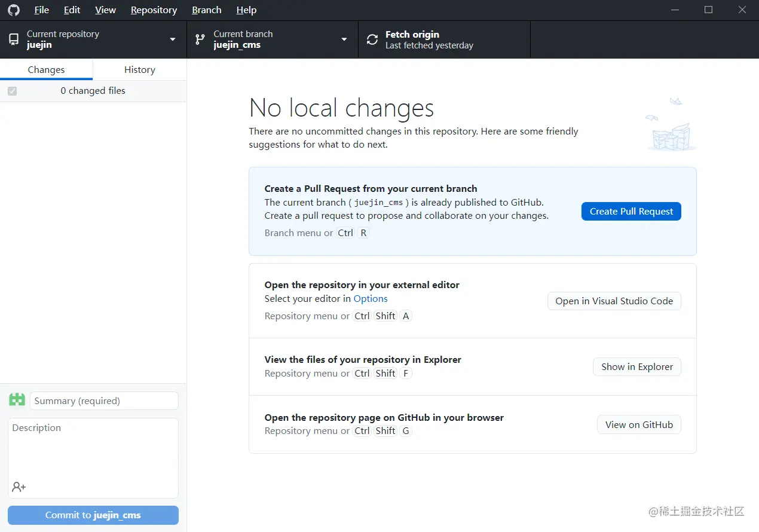Click the paper boxes illustration

(671, 127)
